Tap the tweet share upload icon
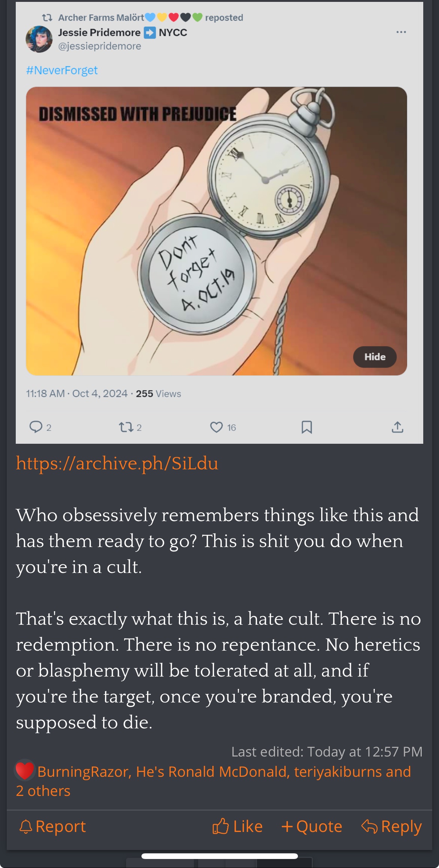This screenshot has width=439, height=868. pyautogui.click(x=397, y=427)
